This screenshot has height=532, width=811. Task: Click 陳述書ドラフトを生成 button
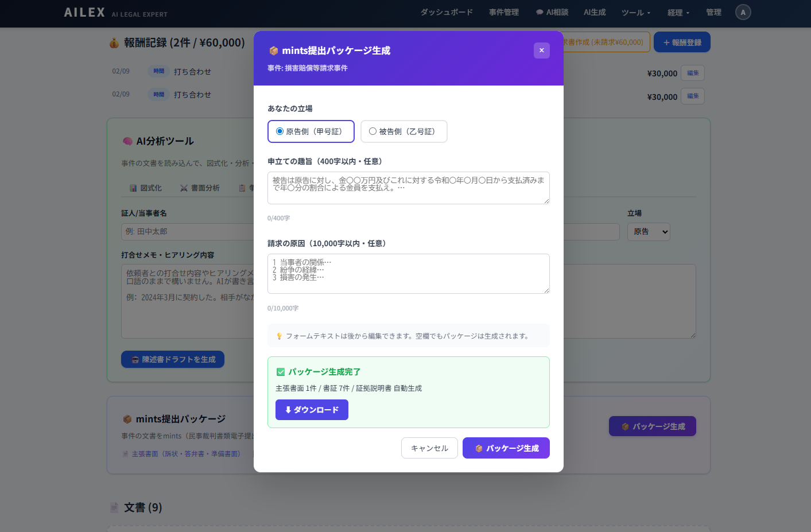[173, 359]
